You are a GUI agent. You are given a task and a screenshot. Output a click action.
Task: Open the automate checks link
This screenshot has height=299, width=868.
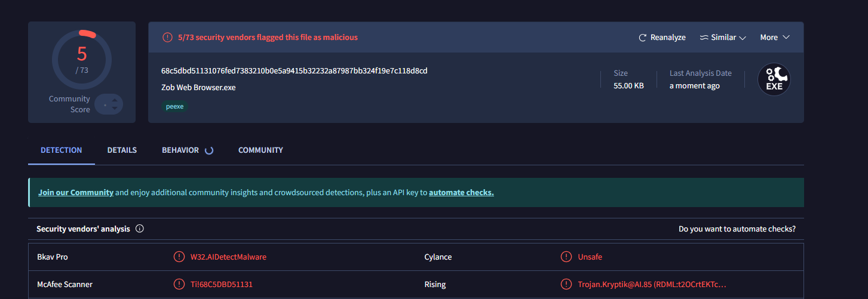click(x=461, y=193)
